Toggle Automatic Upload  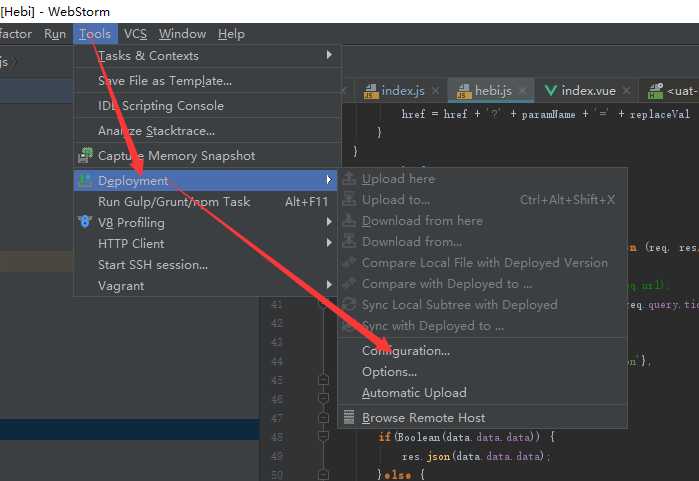[x=482, y=393]
